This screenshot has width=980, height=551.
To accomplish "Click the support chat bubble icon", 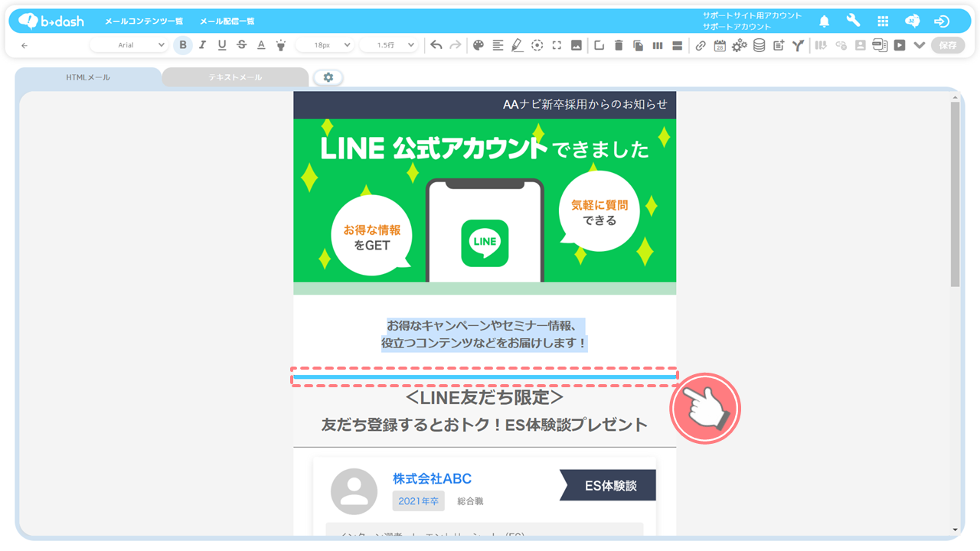I will [912, 21].
